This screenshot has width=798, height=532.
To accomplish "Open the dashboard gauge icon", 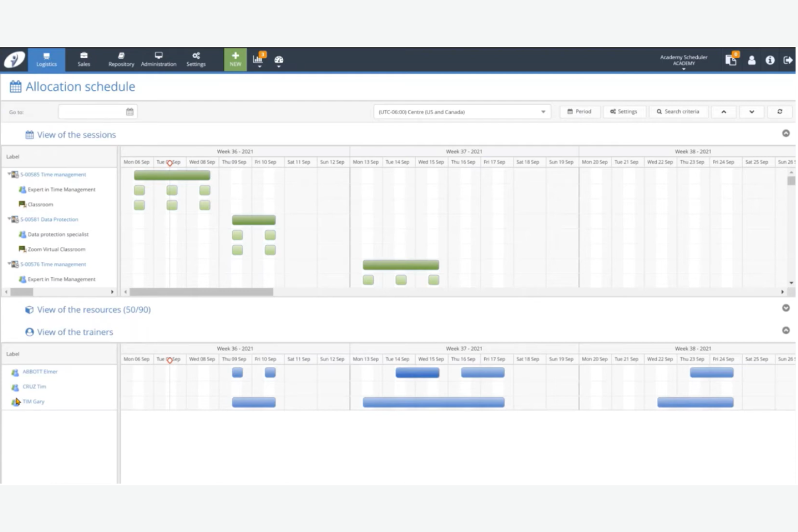I will (278, 60).
